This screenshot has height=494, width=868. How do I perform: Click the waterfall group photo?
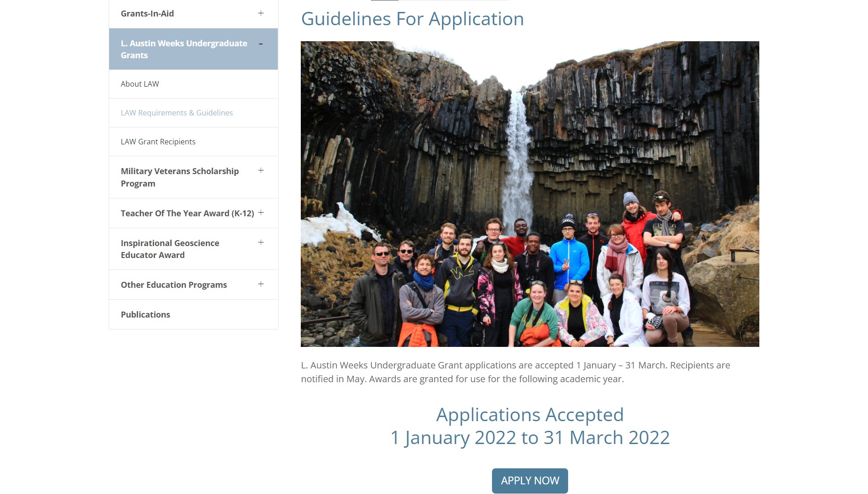530,194
